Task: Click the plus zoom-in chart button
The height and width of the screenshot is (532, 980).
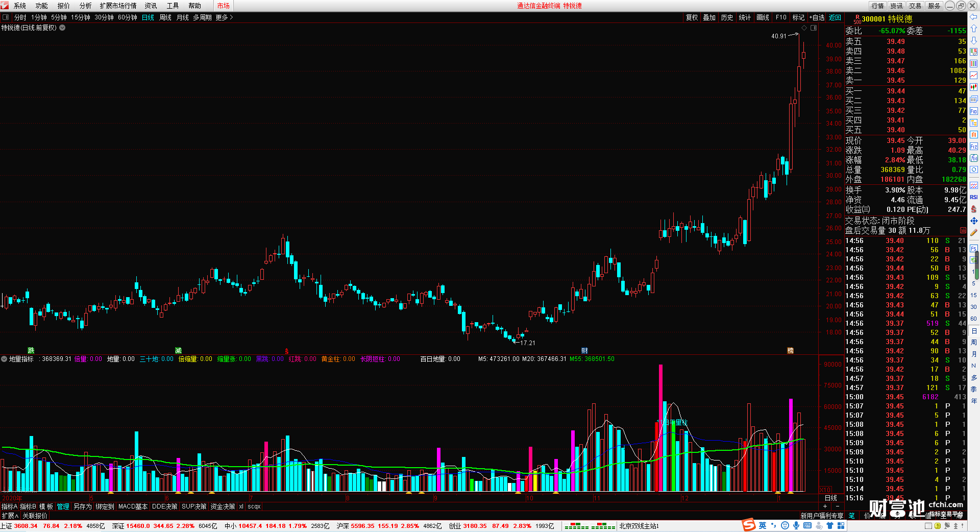Action: click(825, 506)
